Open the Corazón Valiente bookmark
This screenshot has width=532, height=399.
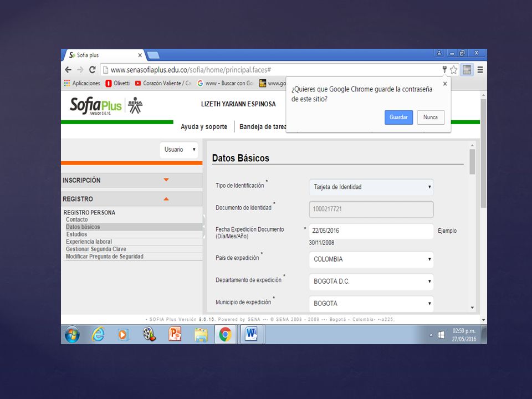point(163,83)
